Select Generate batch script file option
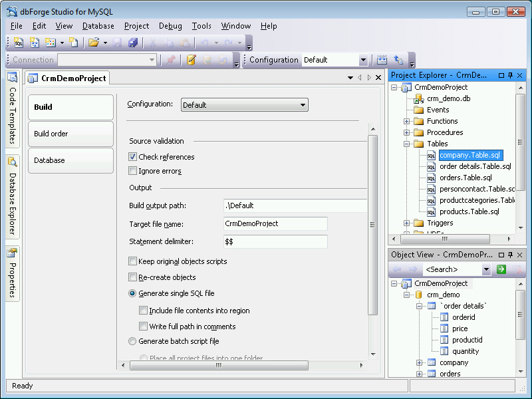 coord(132,341)
